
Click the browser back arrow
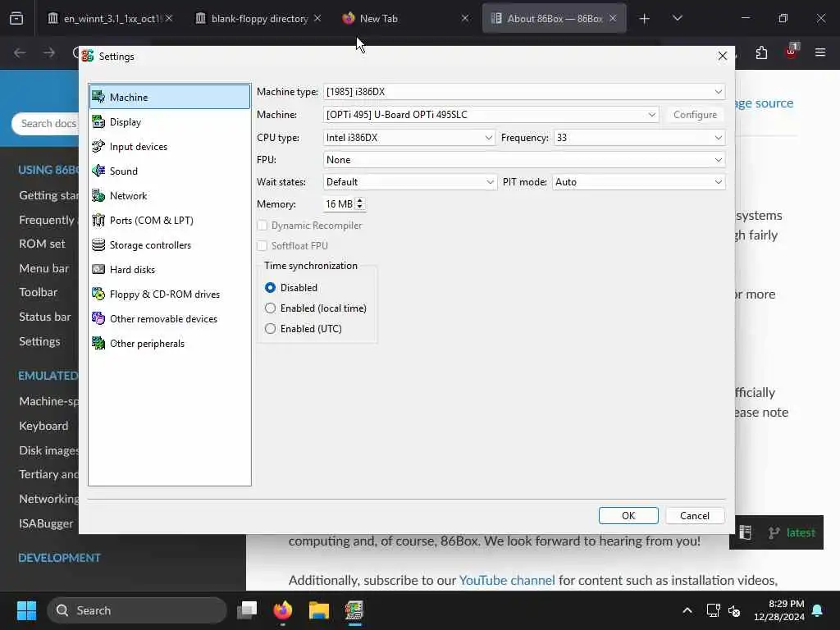click(20, 52)
